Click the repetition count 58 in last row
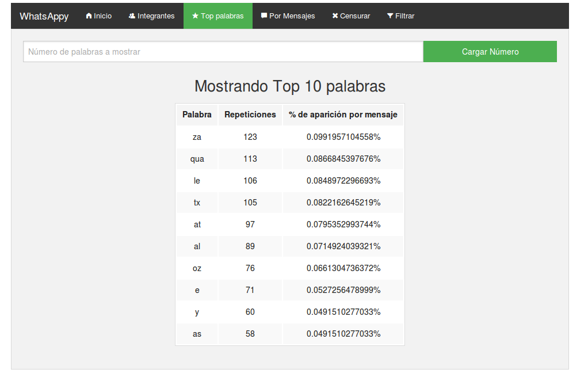 [250, 334]
